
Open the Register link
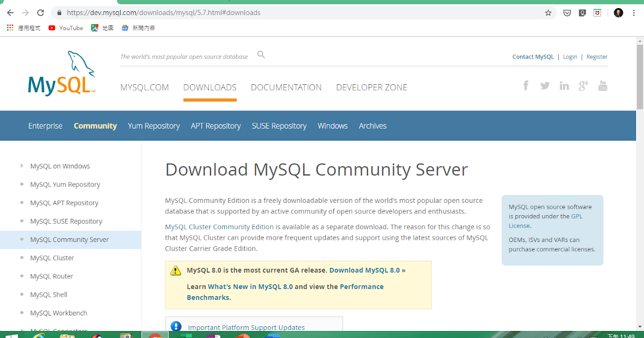[597, 56]
